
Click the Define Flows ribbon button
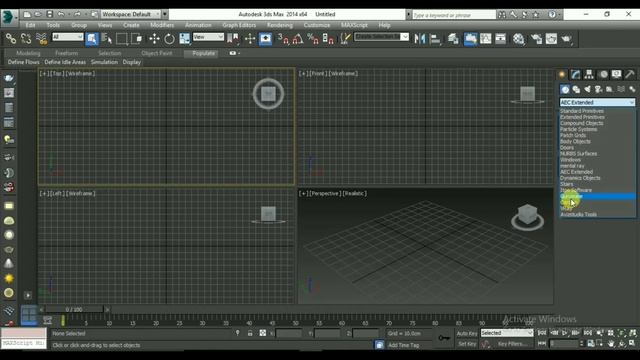tap(24, 62)
